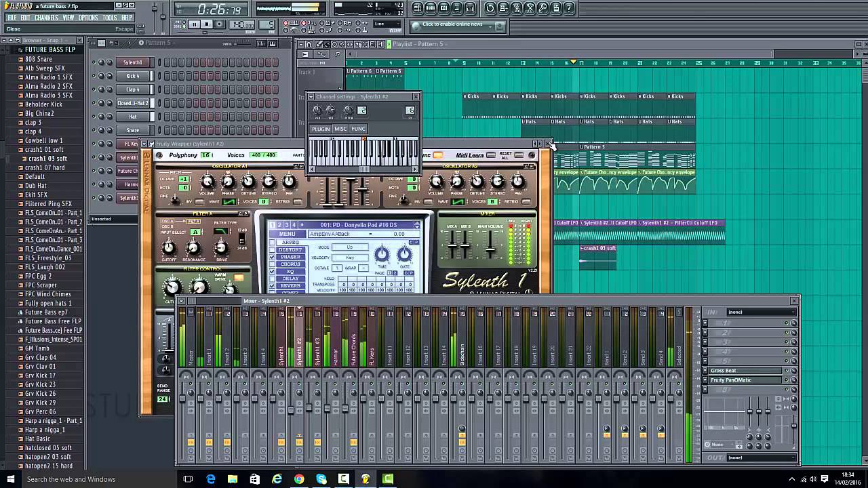Viewport: 868px width, 488px height.
Task: Click the Warm Drive button in Sylenth
Action: [239, 277]
